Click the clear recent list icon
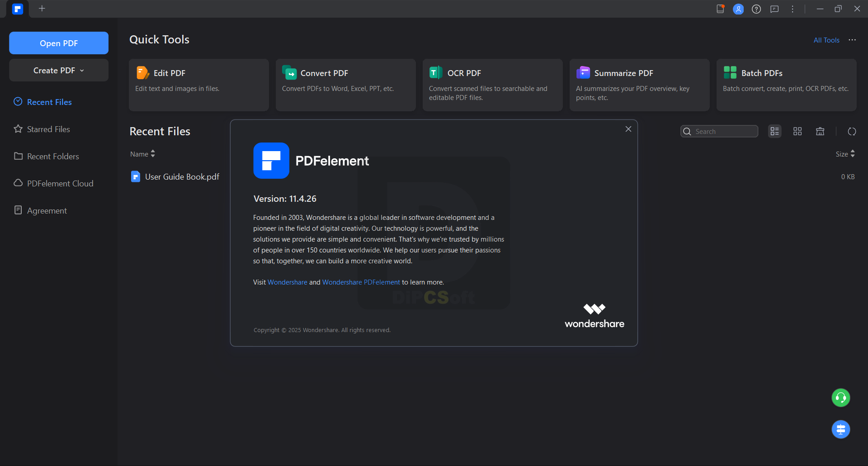This screenshot has width=868, height=466. pos(820,131)
